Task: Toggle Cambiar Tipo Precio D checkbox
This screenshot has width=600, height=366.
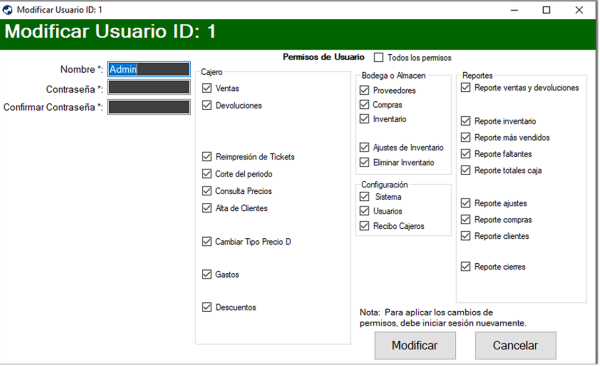Action: (x=207, y=242)
